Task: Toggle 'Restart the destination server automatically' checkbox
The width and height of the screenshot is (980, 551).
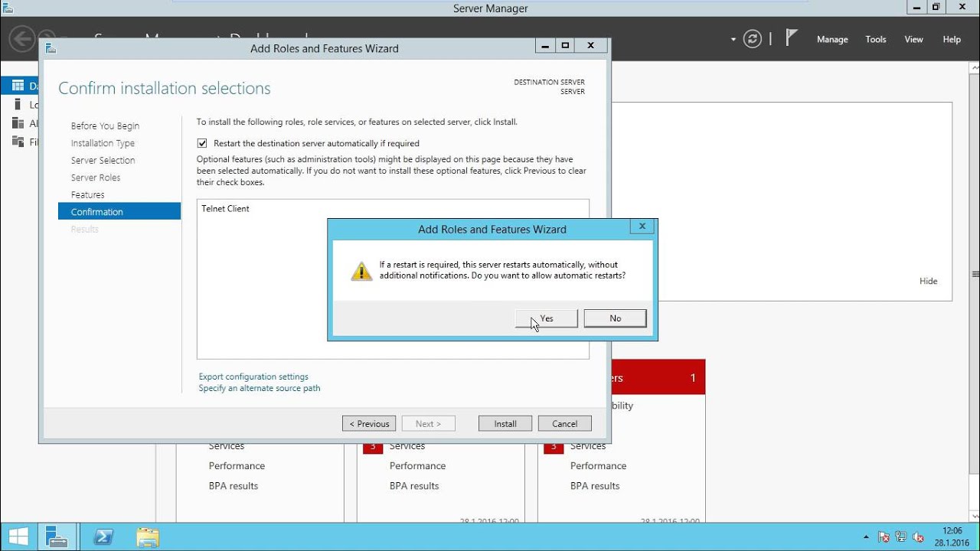Action: pyautogui.click(x=202, y=143)
